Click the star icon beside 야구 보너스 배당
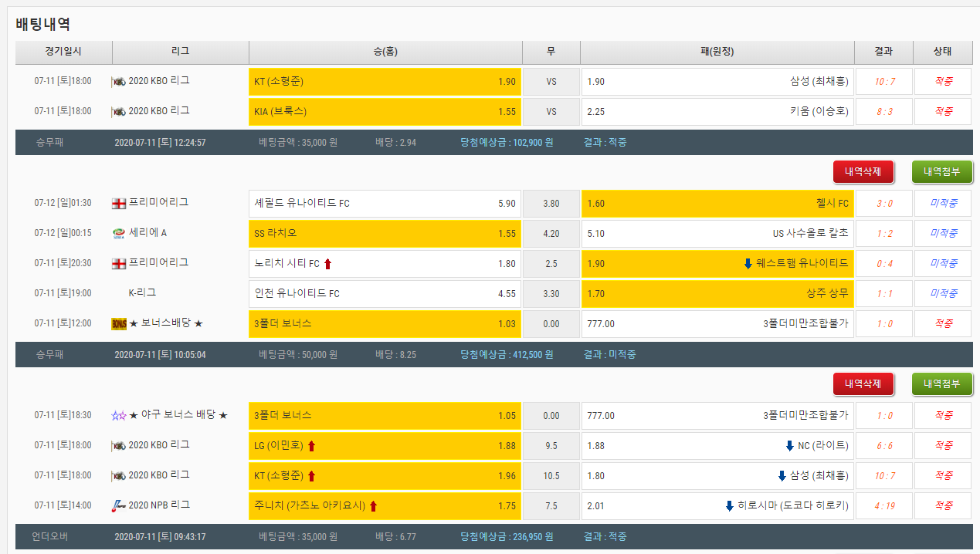 click(x=118, y=416)
